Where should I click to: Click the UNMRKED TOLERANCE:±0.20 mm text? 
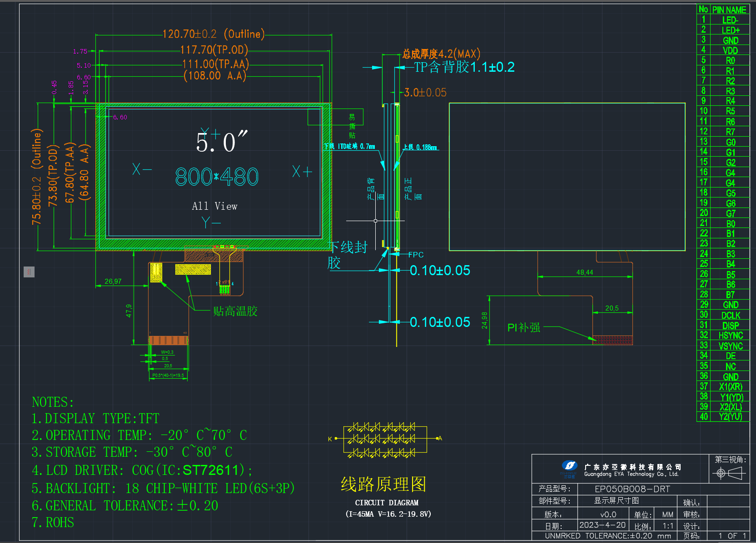[x=608, y=536]
